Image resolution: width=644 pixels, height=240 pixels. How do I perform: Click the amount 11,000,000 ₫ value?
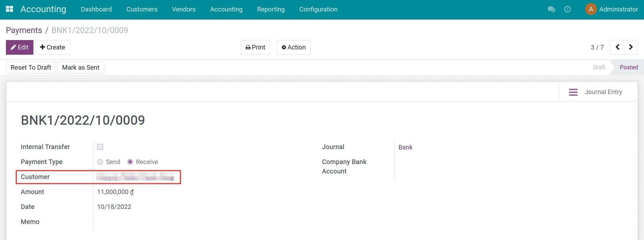point(115,192)
